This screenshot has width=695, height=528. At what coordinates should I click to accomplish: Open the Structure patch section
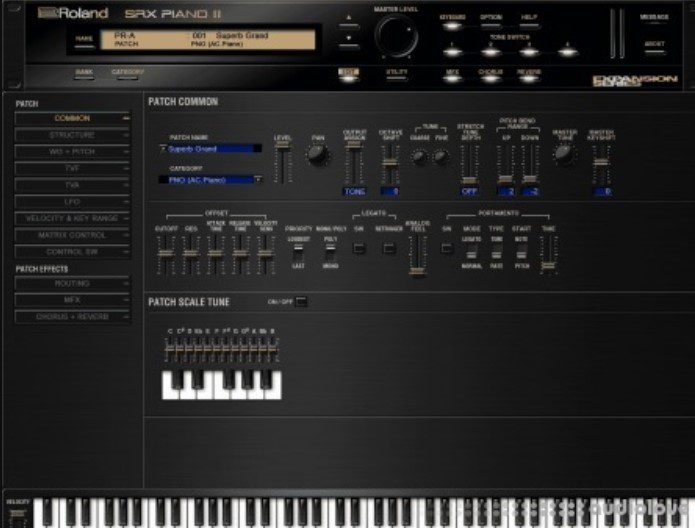click(x=72, y=135)
